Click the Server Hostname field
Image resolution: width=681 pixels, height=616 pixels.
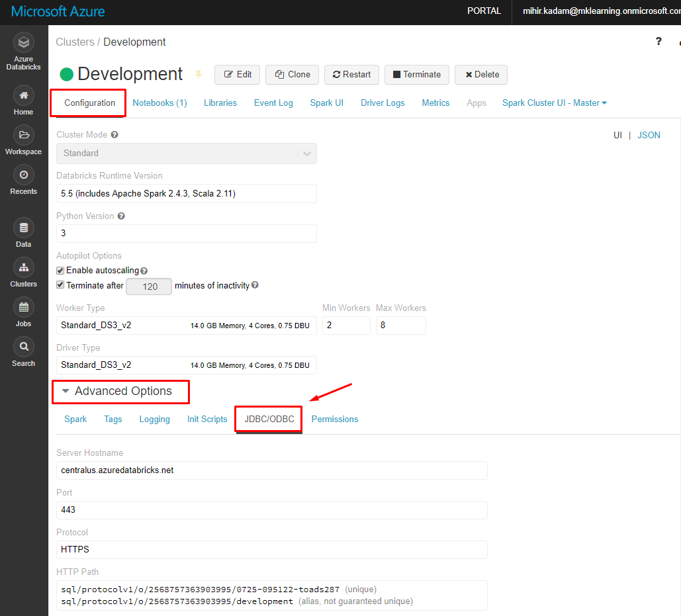(x=272, y=470)
